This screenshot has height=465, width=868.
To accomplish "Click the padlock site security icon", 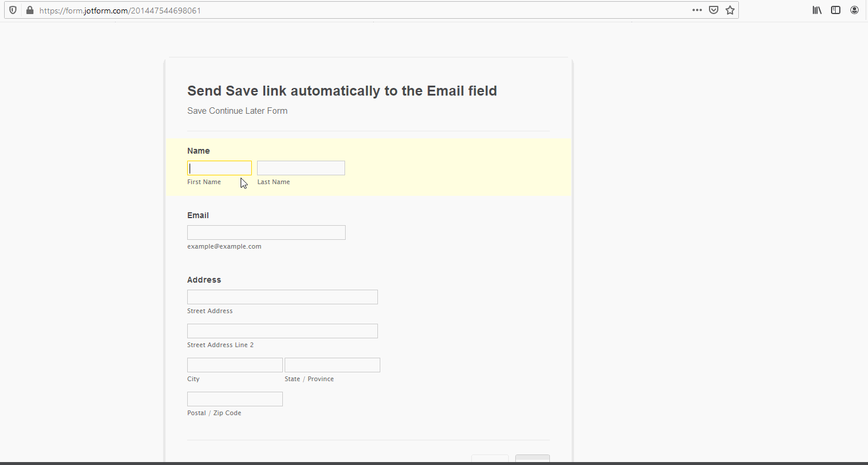I will tap(30, 9).
